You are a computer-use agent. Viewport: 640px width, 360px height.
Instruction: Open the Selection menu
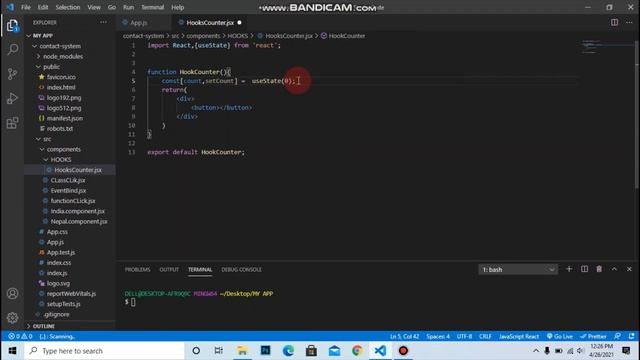point(68,7)
